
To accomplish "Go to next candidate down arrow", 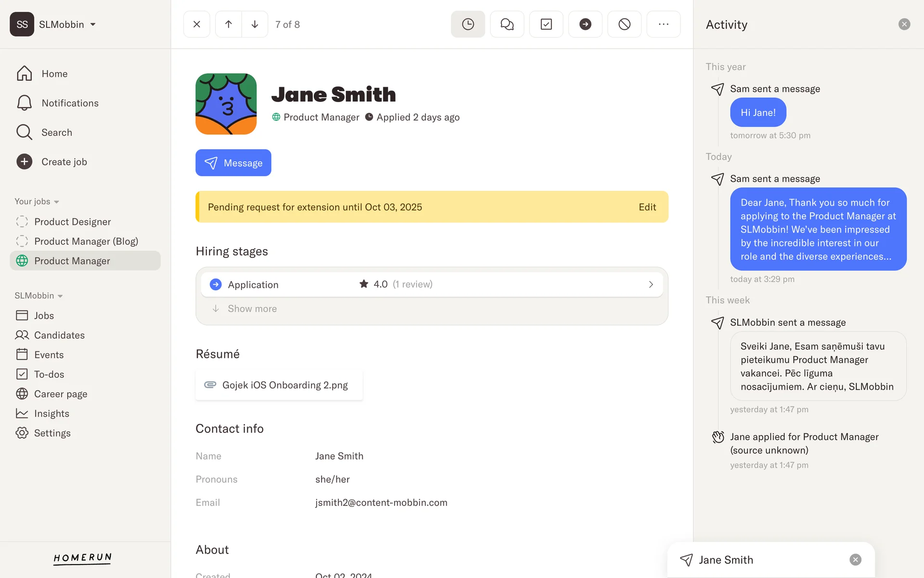I will (x=255, y=24).
